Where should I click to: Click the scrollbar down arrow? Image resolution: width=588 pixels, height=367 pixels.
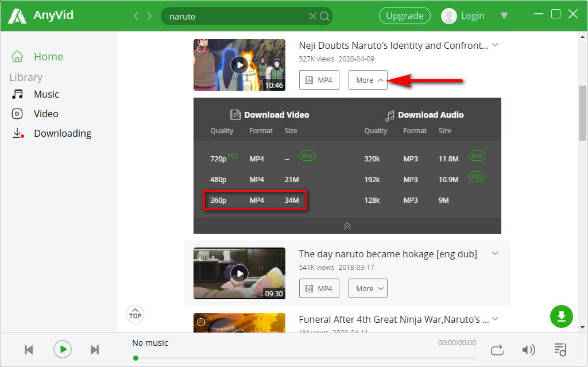pos(582,327)
